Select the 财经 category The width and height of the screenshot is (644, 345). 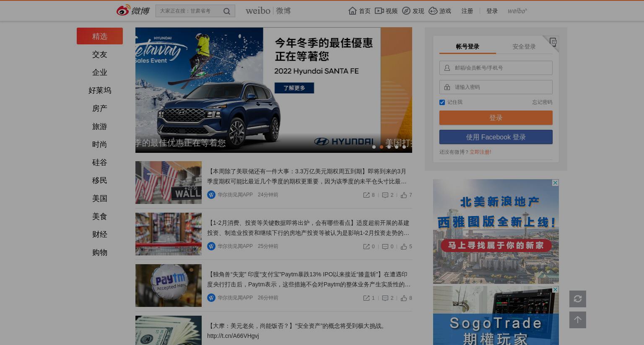click(x=100, y=234)
